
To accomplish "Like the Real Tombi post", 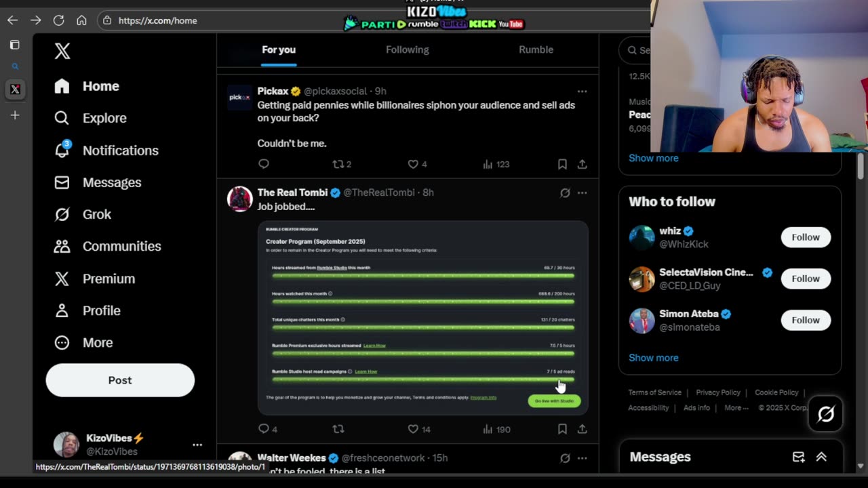I will coord(419,429).
